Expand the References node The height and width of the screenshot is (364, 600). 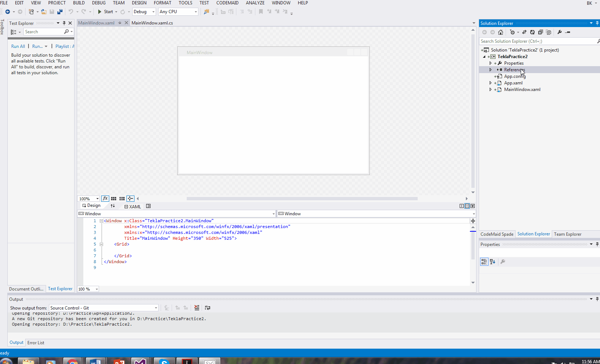pyautogui.click(x=490, y=70)
